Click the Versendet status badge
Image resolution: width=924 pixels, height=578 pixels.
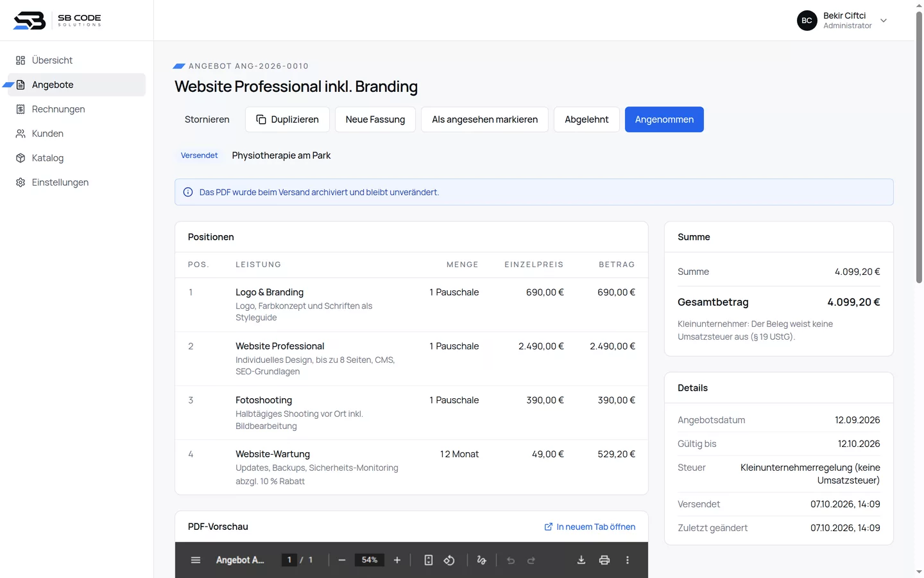tap(200, 155)
